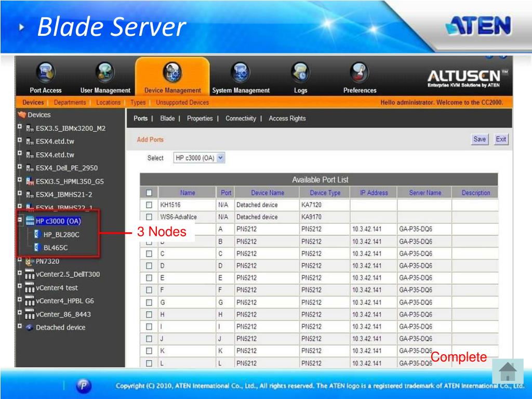
Task: Open the Unsupported Devices sub-tab
Action: [x=182, y=102]
